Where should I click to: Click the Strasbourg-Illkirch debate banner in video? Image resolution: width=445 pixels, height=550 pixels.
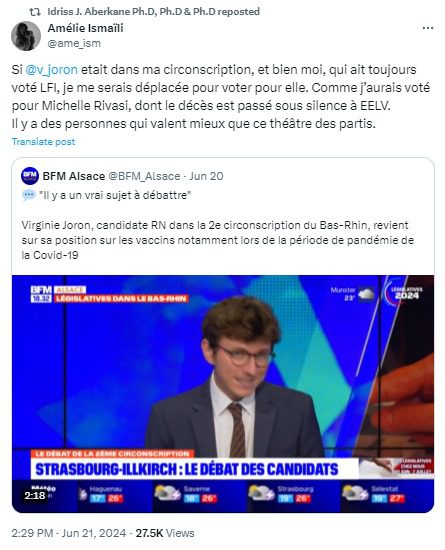(187, 469)
